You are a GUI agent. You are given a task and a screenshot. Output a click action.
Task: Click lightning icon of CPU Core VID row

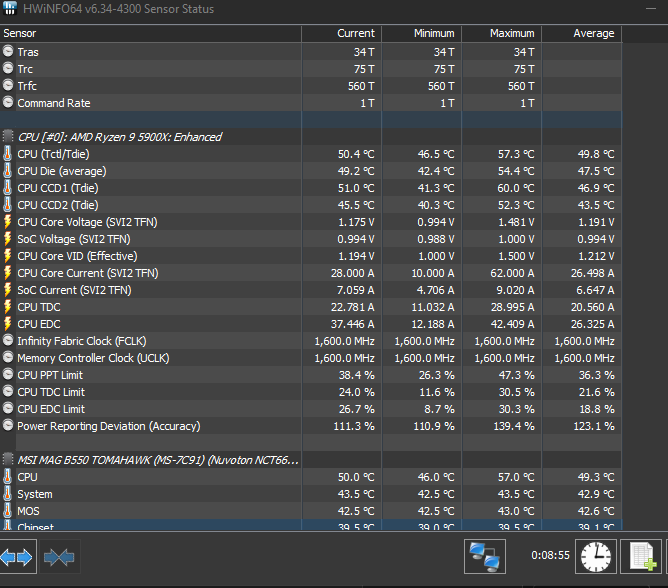(7, 256)
